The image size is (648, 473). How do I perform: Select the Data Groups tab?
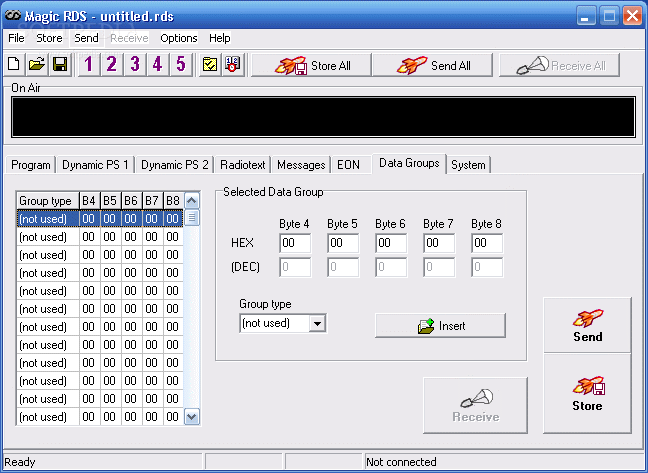(409, 164)
